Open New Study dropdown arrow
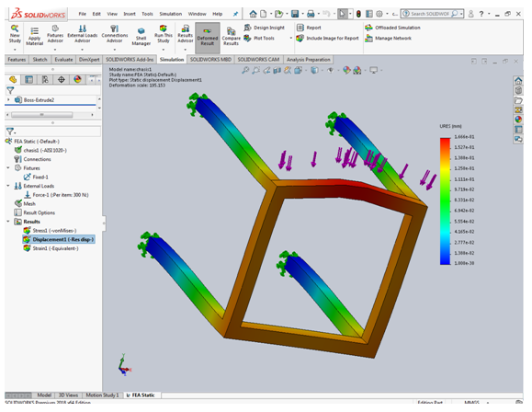 [15, 50]
